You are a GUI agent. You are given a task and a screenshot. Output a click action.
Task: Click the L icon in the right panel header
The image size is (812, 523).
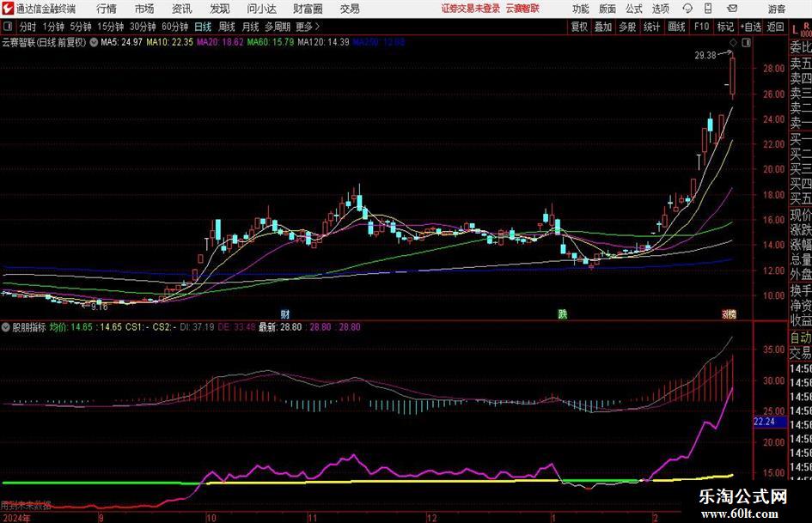coord(795,29)
